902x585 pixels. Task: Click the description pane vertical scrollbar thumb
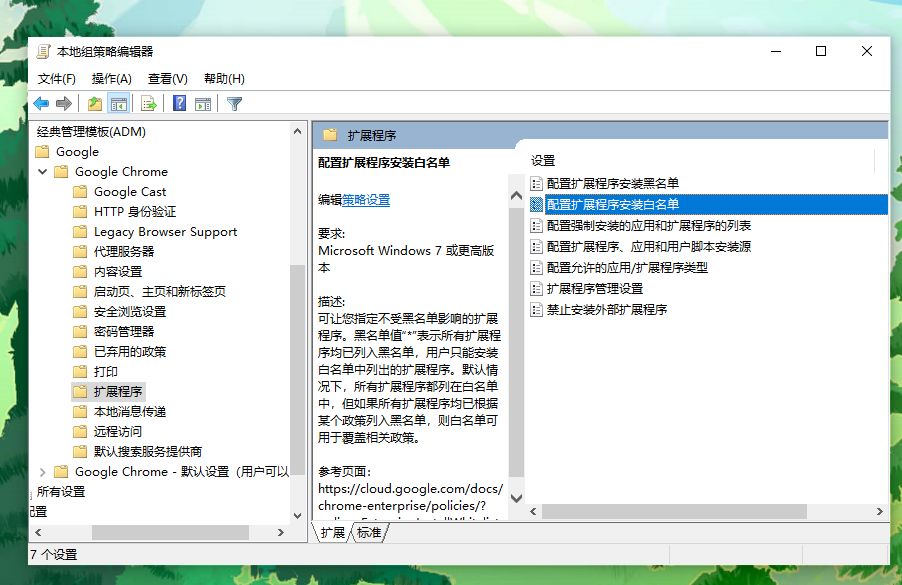point(517,342)
